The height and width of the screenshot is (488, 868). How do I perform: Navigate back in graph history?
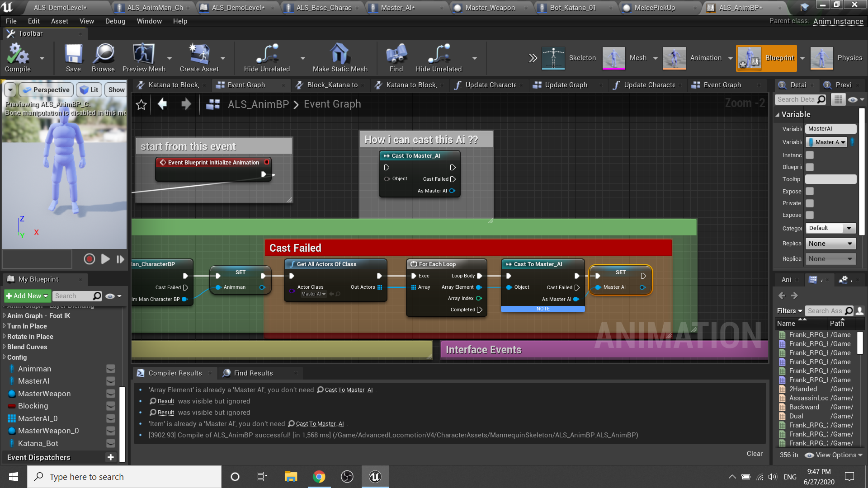tap(162, 104)
